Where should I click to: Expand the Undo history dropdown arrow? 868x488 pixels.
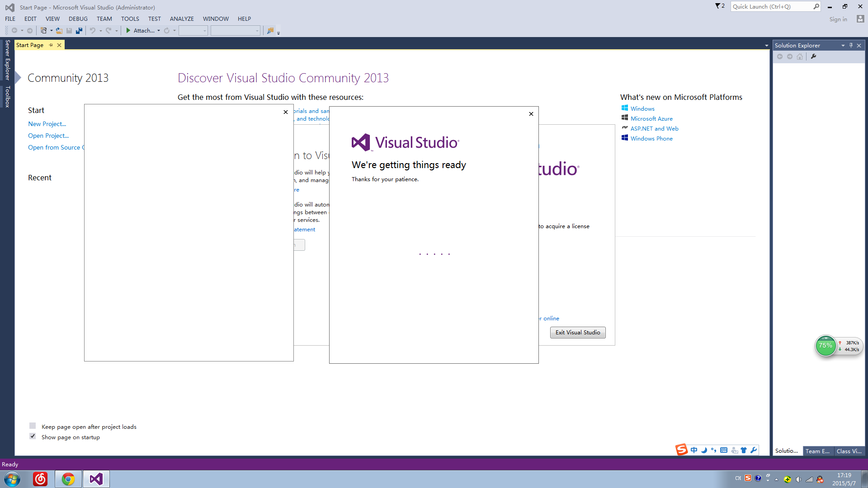[100, 31]
